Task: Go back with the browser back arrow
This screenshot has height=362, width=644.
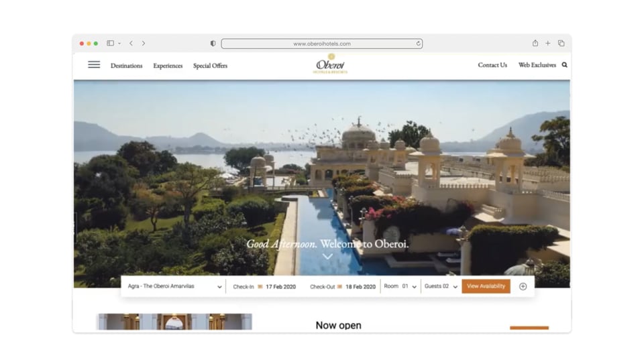Action: coord(131,43)
